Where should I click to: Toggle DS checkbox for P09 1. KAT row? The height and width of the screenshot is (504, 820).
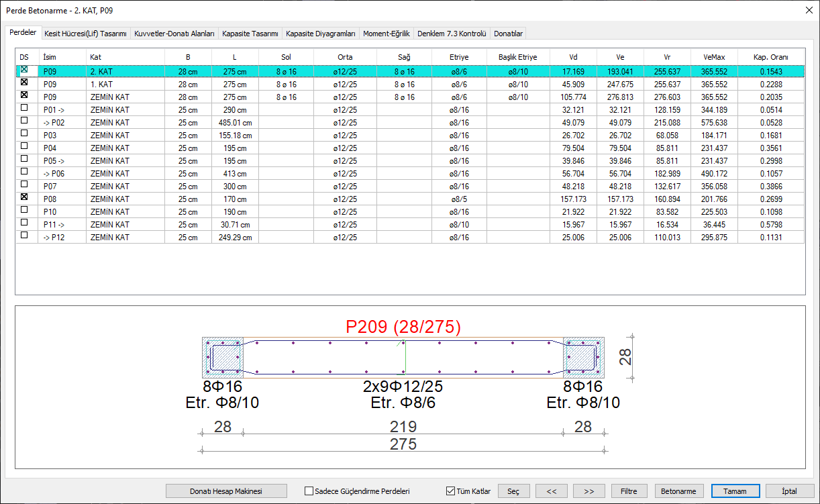click(x=24, y=82)
